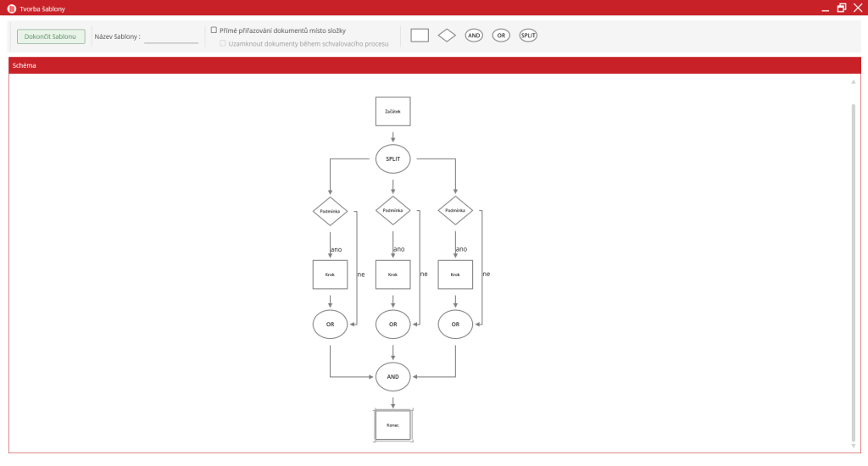Restore down the Tvorba šablony window
The image size is (868, 466).
pyautogui.click(x=841, y=8)
